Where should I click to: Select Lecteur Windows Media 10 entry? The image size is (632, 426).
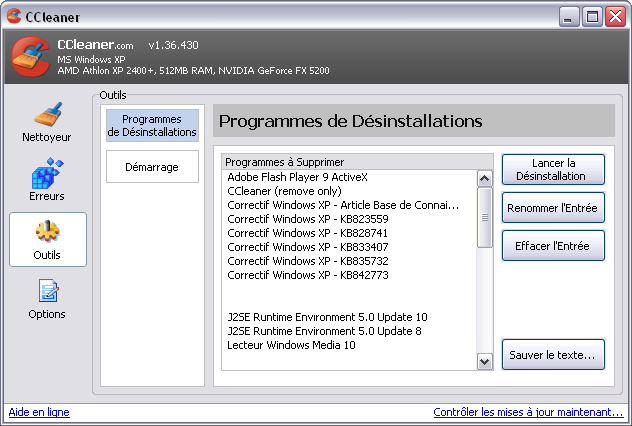(x=291, y=345)
